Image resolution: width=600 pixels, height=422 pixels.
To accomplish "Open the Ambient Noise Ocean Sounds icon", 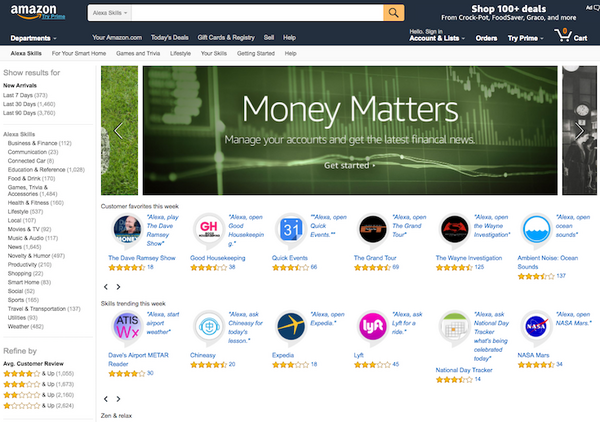I will (x=536, y=230).
